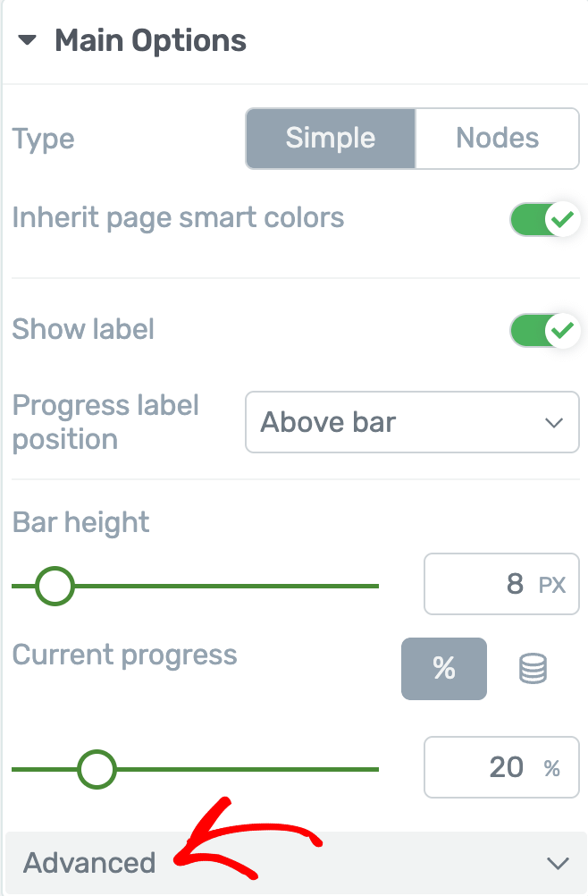This screenshot has width=588, height=896.
Task: Click the Current progress slider track
Action: pos(195,769)
